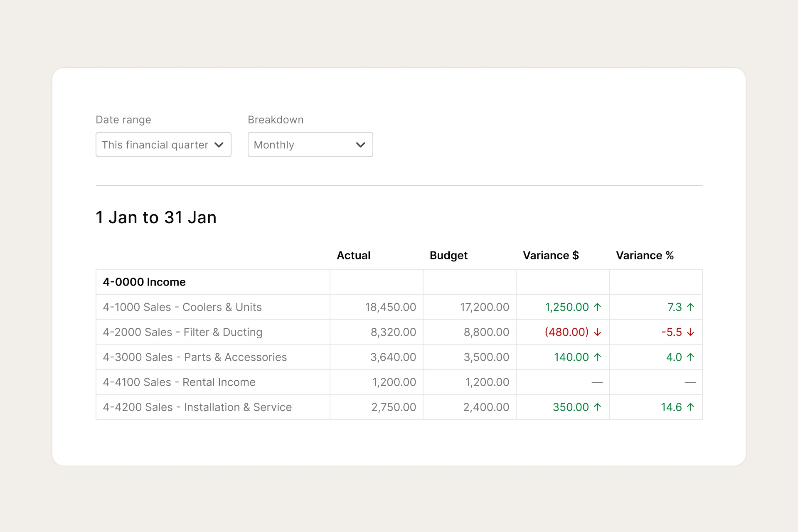Click the 1,250.00 variance value
The width and height of the screenshot is (798, 532).
click(567, 307)
